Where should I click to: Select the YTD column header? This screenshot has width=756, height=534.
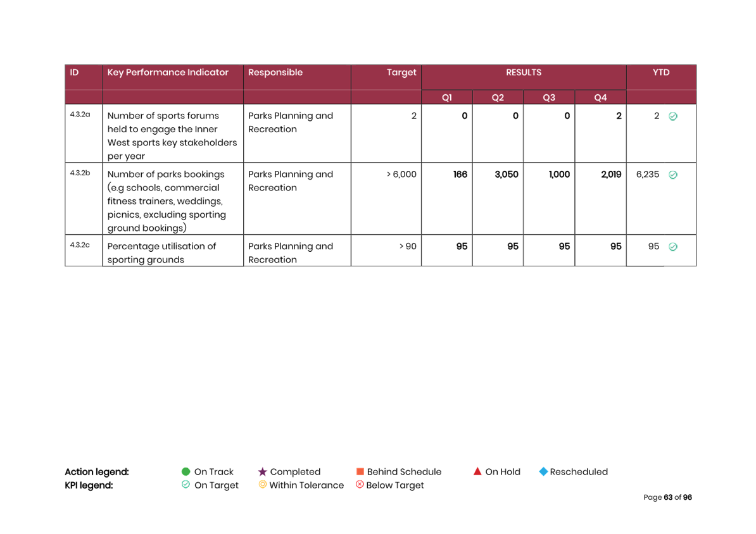(661, 72)
